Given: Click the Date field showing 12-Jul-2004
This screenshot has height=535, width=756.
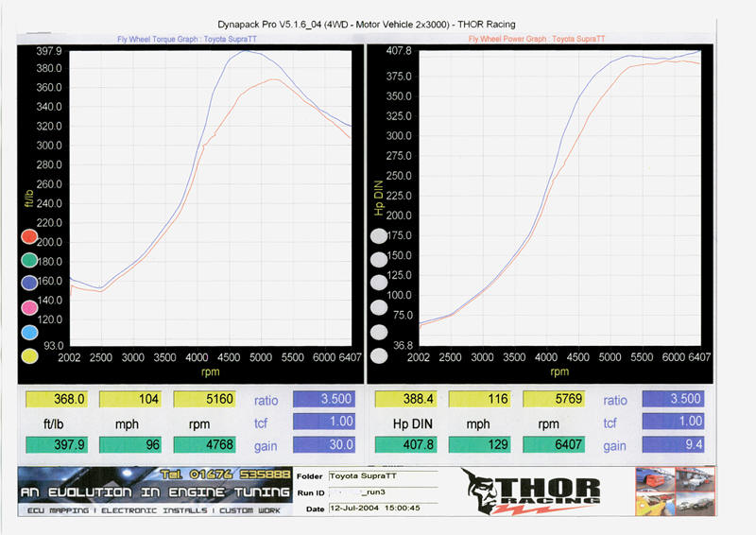Looking at the screenshot, I should pos(369,508).
